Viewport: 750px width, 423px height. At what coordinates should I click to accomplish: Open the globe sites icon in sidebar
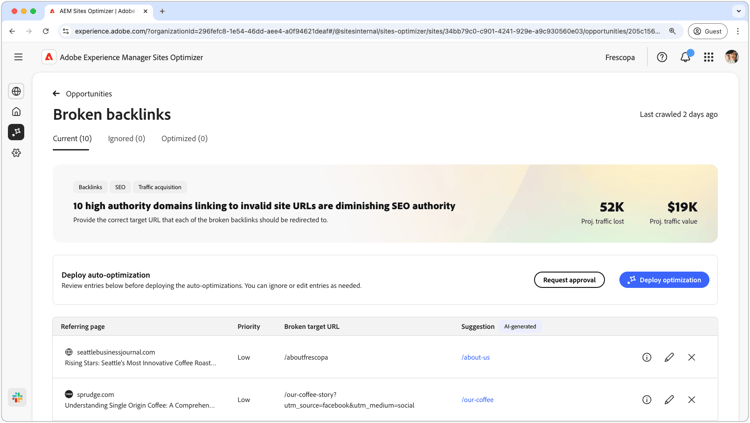click(x=16, y=91)
